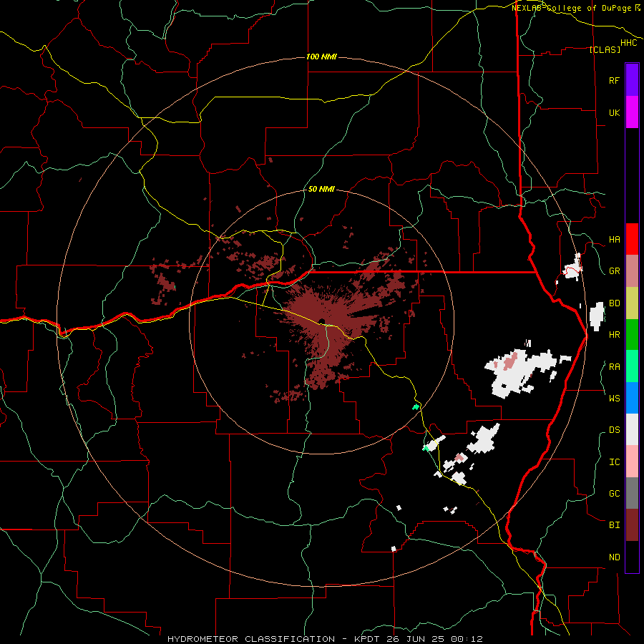Click the BI legend label

point(614,525)
